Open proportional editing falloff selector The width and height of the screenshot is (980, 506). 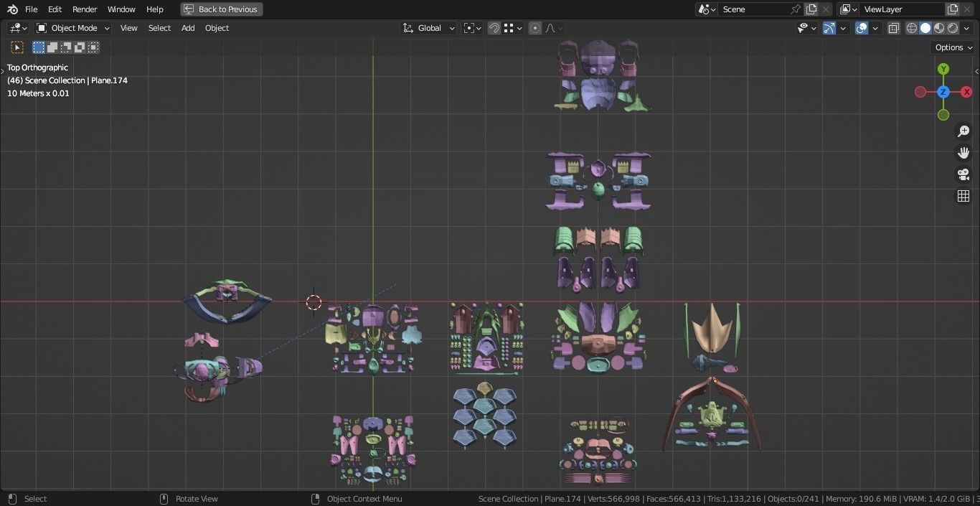pos(554,28)
